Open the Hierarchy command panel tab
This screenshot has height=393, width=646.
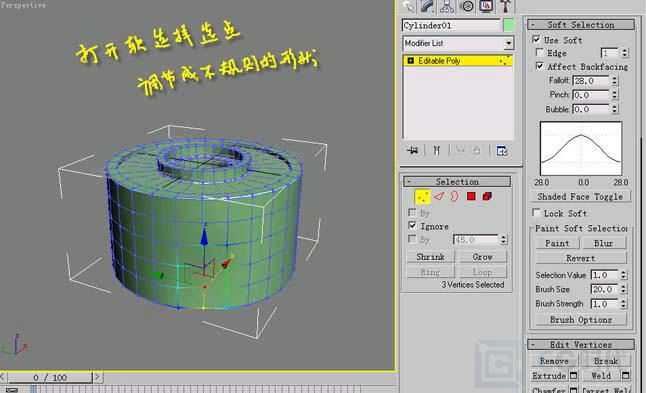(x=447, y=6)
